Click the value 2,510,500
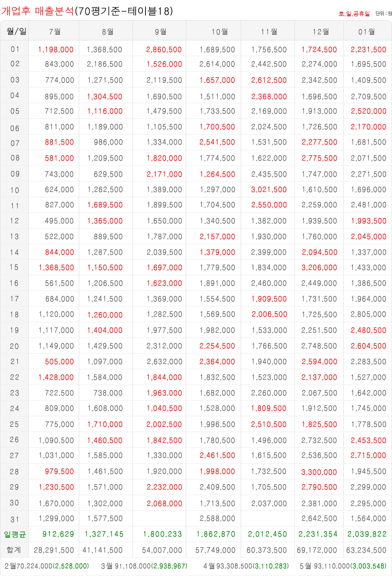The width and height of the screenshot is (392, 588). 269,425
